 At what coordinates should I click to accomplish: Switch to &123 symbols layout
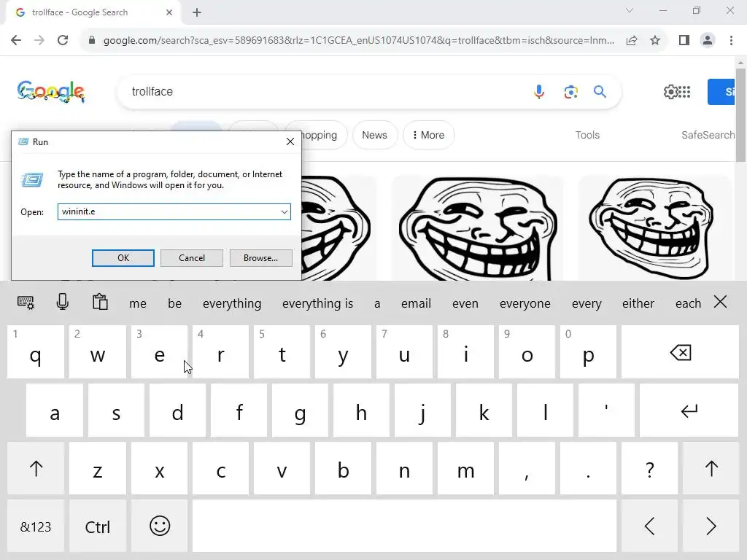click(x=36, y=526)
